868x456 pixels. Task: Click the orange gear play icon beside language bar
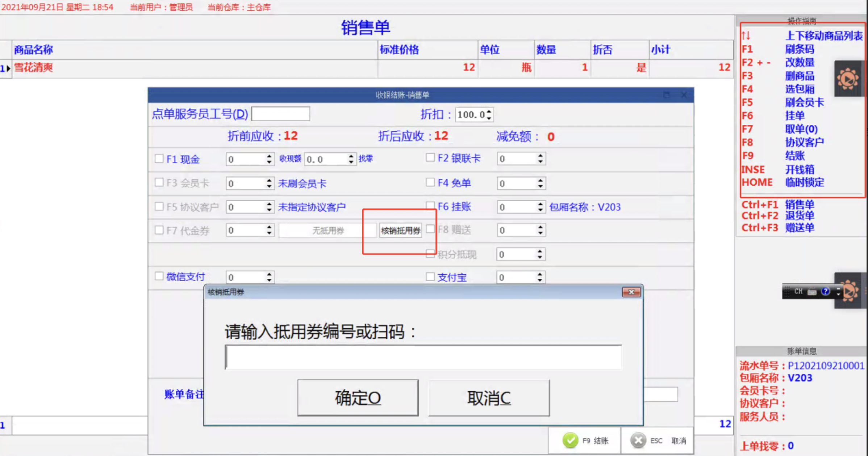click(x=851, y=291)
